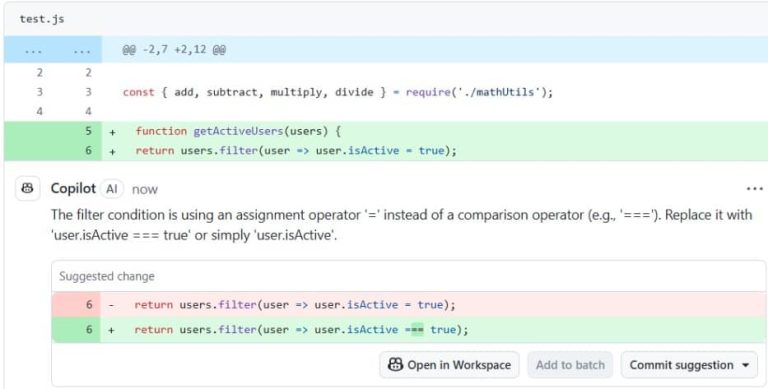768x389 pixels.
Task: Expand the diff hunk header dots
Action: [x=53, y=49]
